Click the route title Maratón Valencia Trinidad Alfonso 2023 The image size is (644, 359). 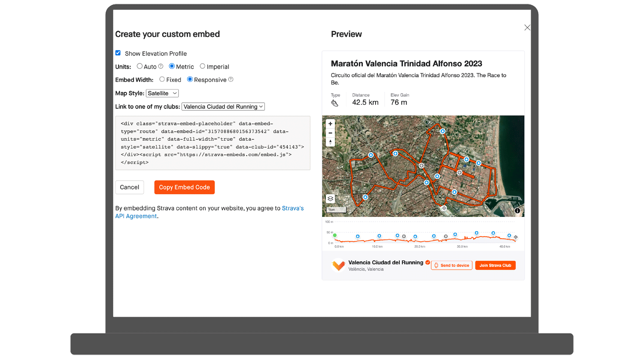tap(407, 64)
